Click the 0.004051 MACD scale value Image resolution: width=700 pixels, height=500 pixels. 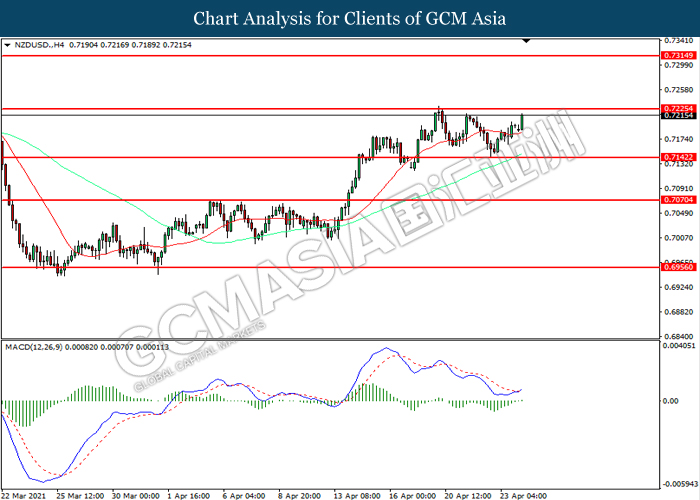coord(679,346)
